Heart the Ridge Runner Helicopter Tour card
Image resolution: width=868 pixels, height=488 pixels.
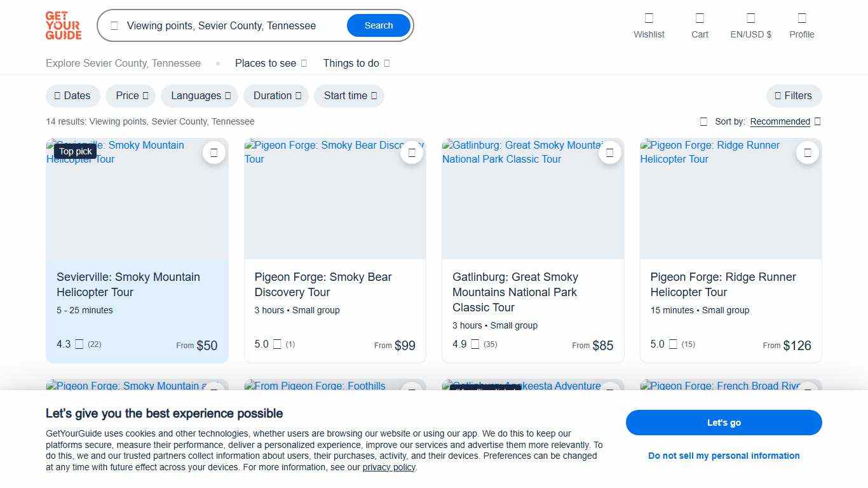coord(808,152)
